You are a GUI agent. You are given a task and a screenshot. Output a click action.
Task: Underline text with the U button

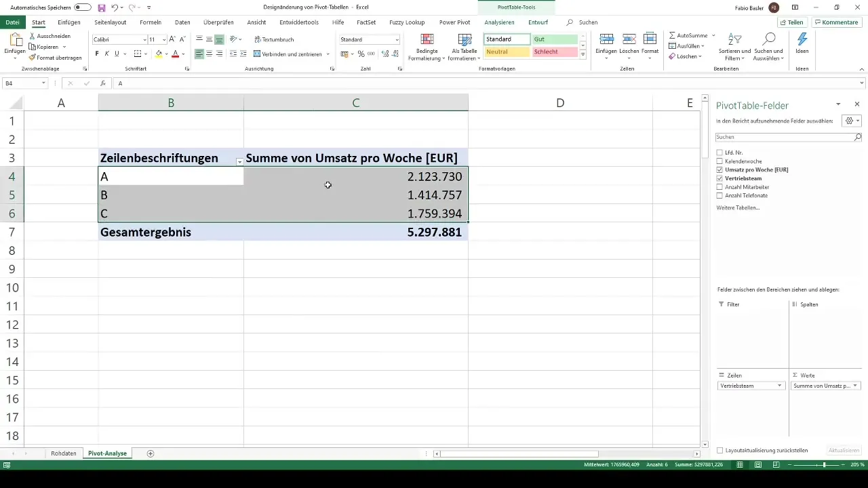[117, 54]
